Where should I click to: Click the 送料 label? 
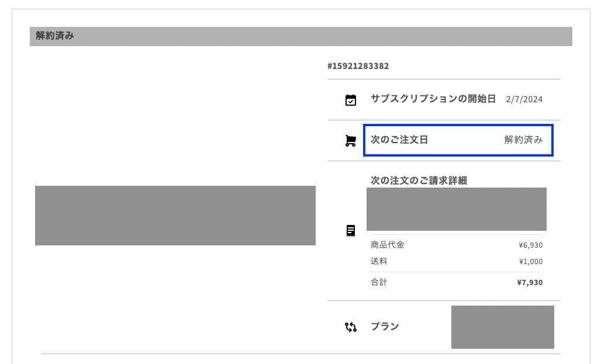click(379, 261)
